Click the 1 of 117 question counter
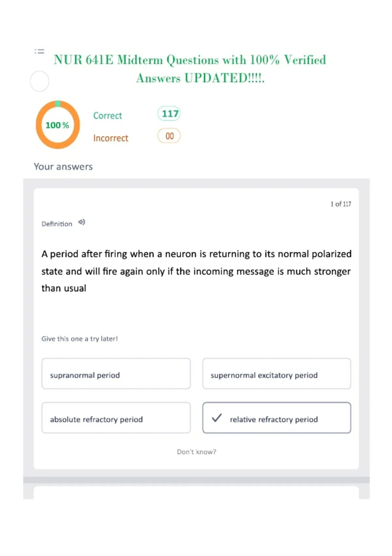 point(341,204)
